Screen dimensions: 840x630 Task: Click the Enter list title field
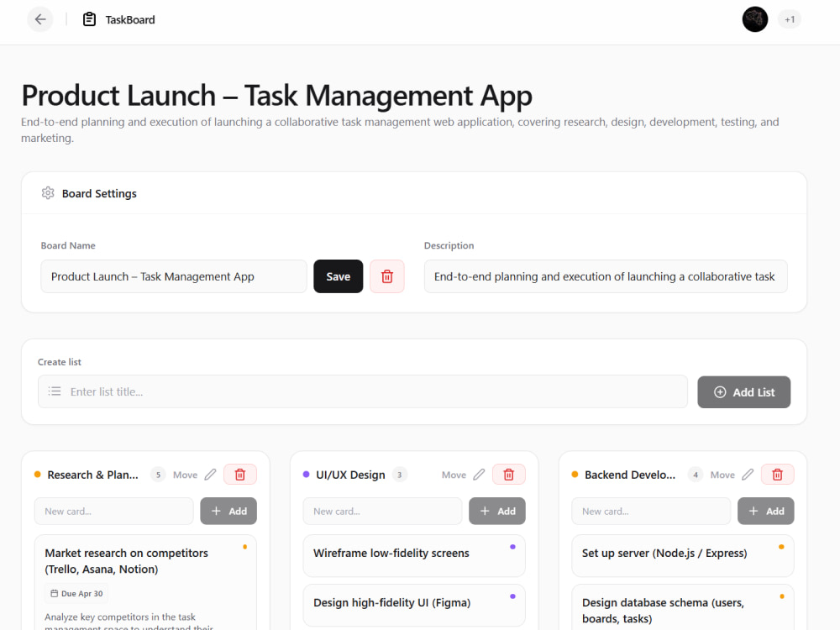tap(363, 391)
